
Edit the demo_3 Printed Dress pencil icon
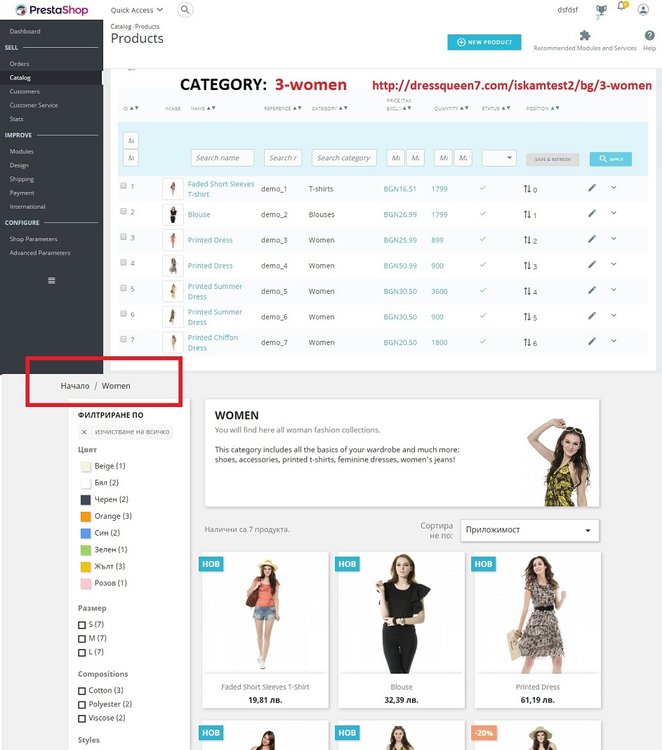tap(592, 239)
